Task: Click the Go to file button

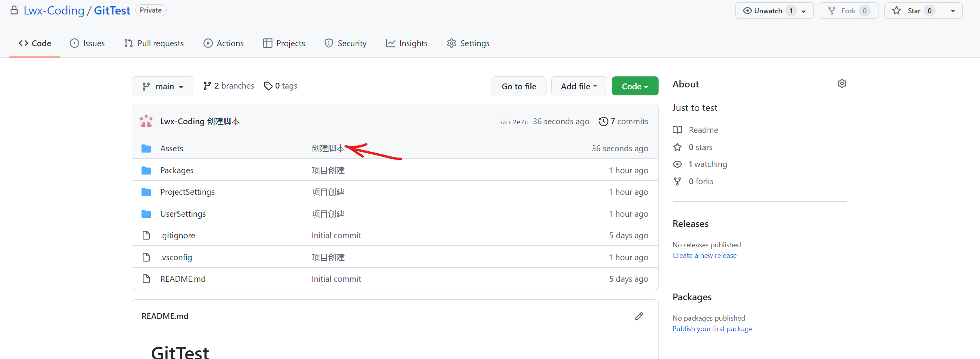Action: coord(519,86)
